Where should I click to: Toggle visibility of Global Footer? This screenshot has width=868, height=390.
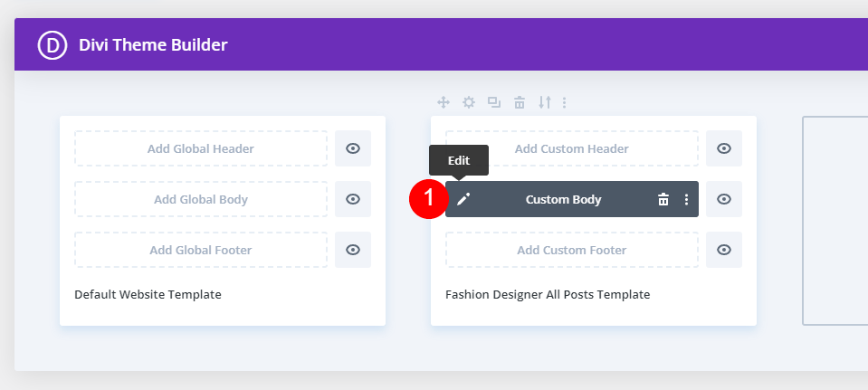click(353, 250)
